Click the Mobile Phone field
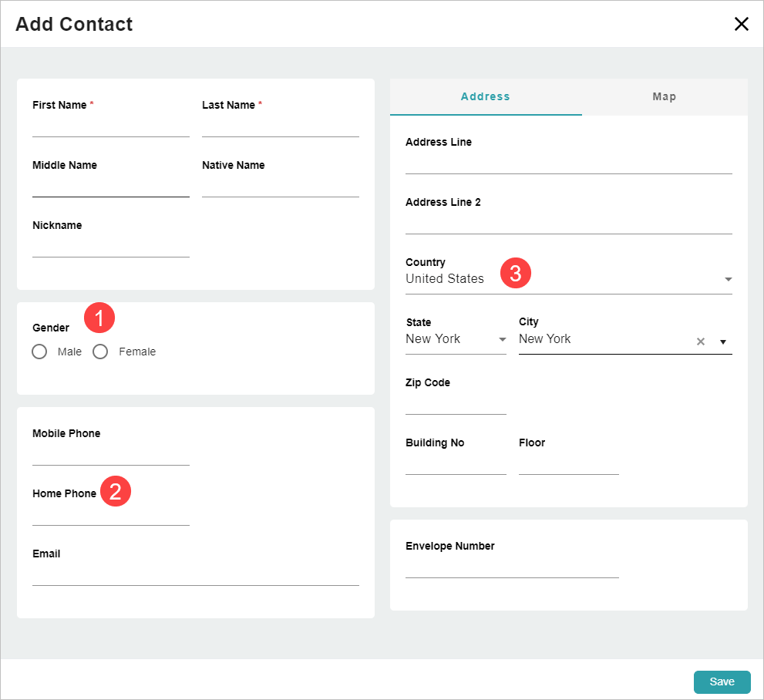This screenshot has height=700, width=764. pos(110,456)
